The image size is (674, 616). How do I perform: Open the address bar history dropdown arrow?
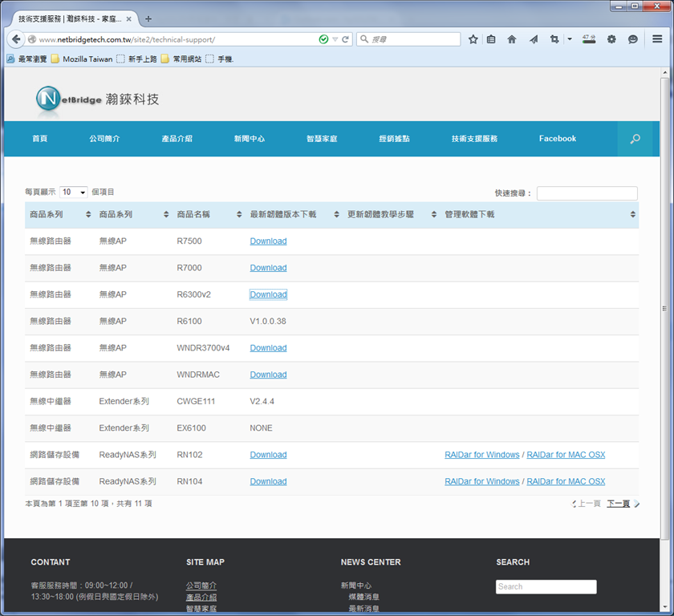click(335, 39)
